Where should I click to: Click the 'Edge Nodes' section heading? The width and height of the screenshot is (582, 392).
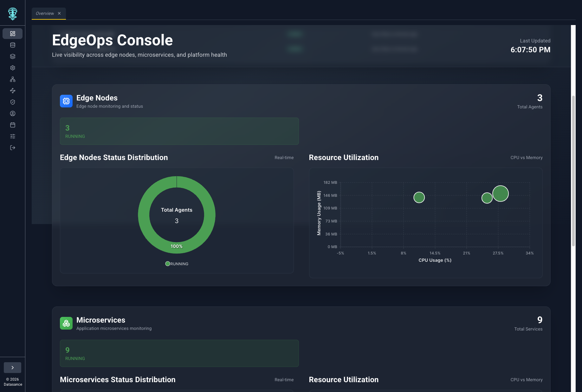click(97, 98)
